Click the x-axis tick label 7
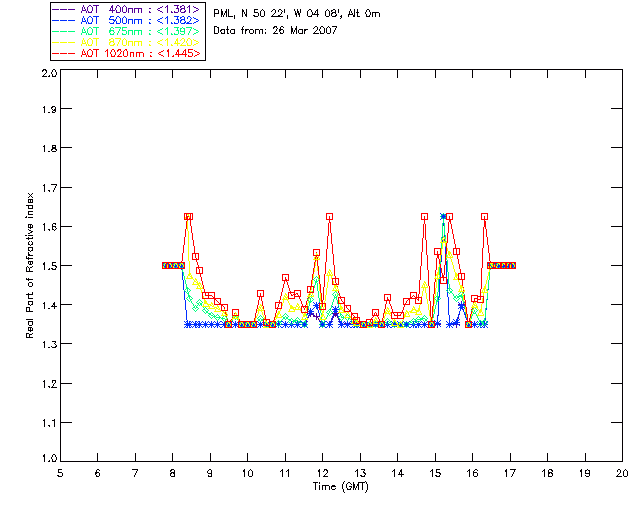 (135, 473)
